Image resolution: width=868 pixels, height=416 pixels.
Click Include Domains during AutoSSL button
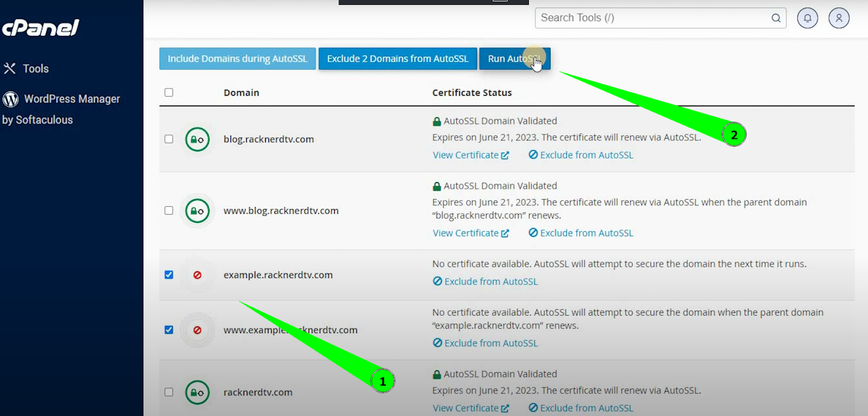coord(238,59)
